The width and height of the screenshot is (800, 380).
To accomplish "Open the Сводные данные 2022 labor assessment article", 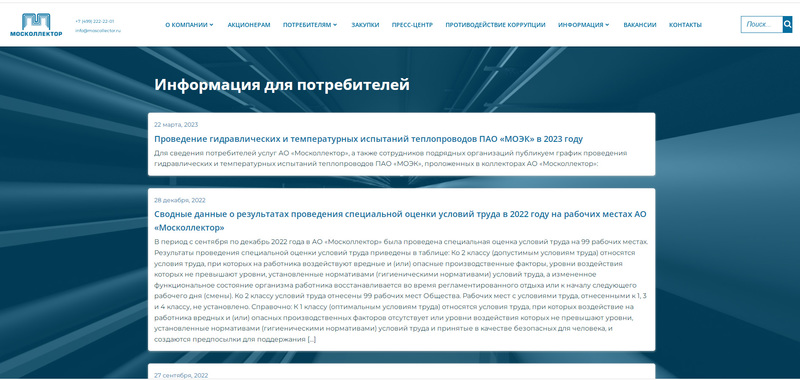I will click(401, 220).
